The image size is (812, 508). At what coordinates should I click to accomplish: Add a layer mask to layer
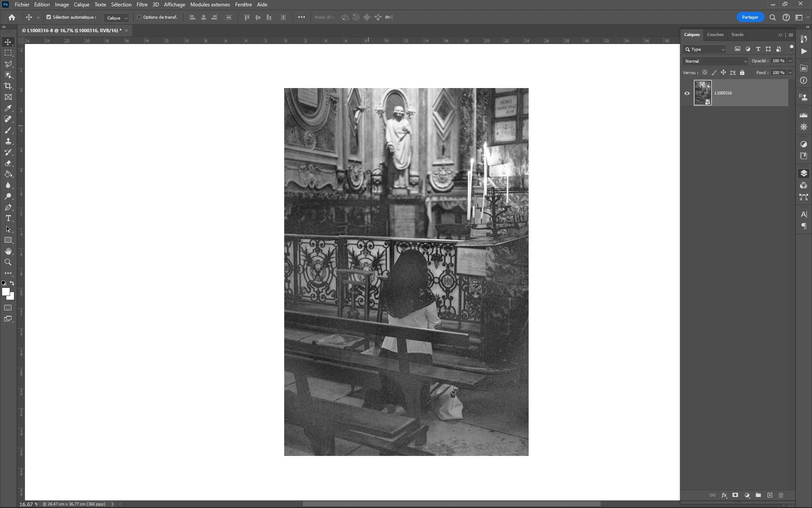click(x=735, y=495)
